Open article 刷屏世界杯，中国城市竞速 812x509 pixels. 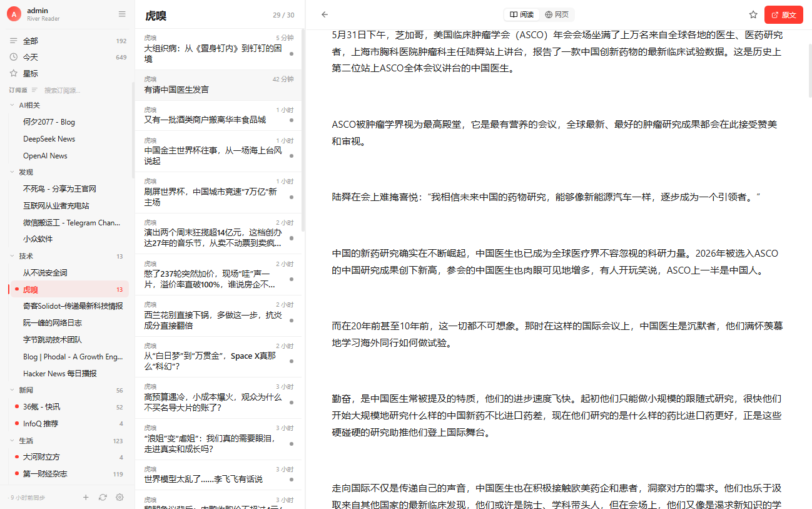pos(218,192)
